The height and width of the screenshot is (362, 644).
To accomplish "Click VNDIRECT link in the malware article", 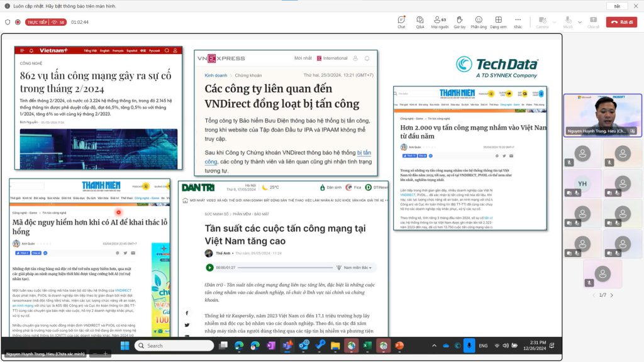I will (123, 290).
